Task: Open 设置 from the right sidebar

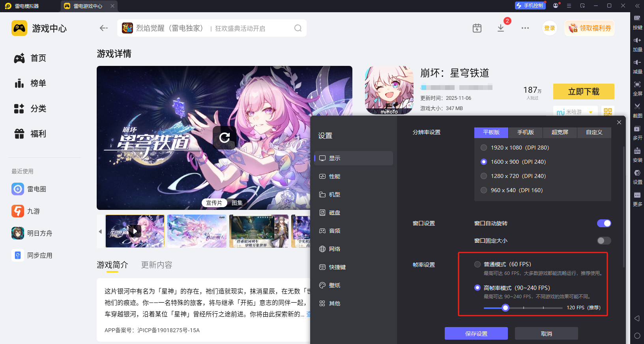Action: 637,177
